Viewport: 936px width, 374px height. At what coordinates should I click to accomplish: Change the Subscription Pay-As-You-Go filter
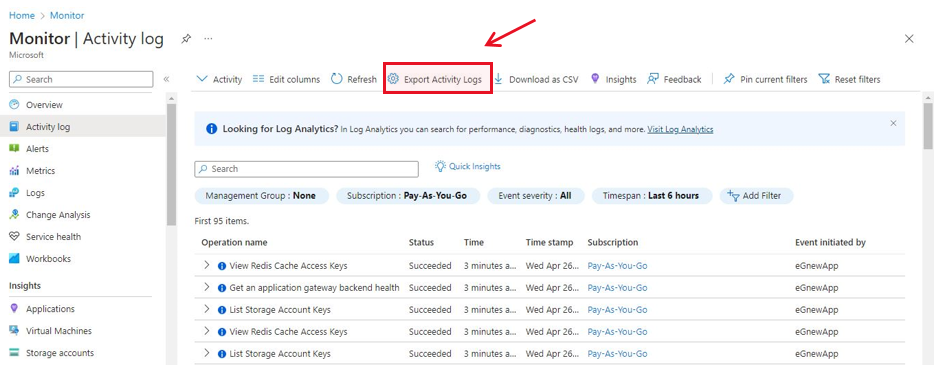[408, 196]
